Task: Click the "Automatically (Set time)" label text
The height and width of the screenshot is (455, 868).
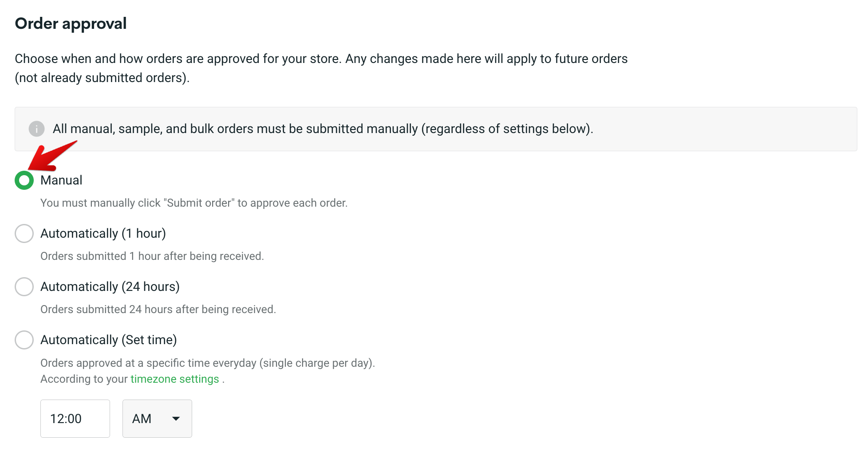Action: [109, 340]
